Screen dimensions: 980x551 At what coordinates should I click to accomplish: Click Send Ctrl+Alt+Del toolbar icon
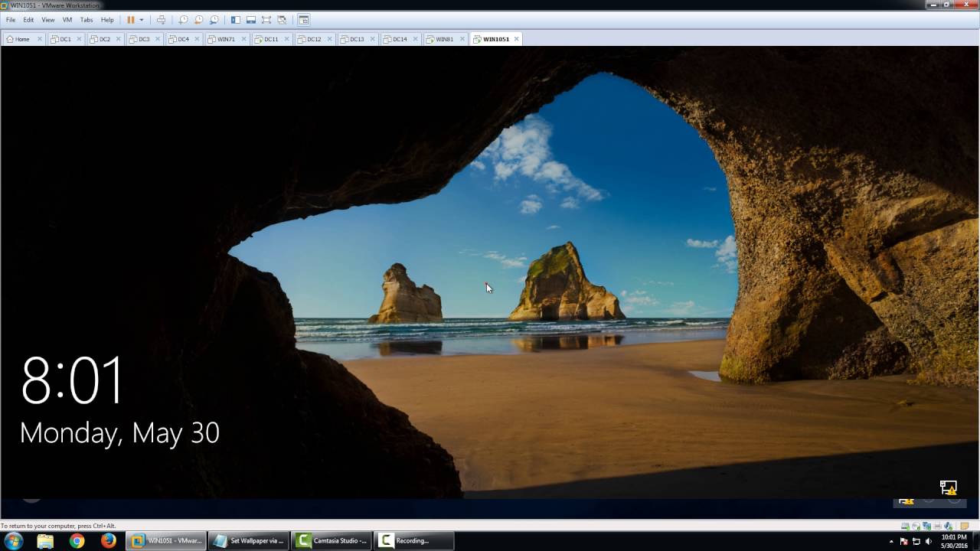tap(161, 20)
